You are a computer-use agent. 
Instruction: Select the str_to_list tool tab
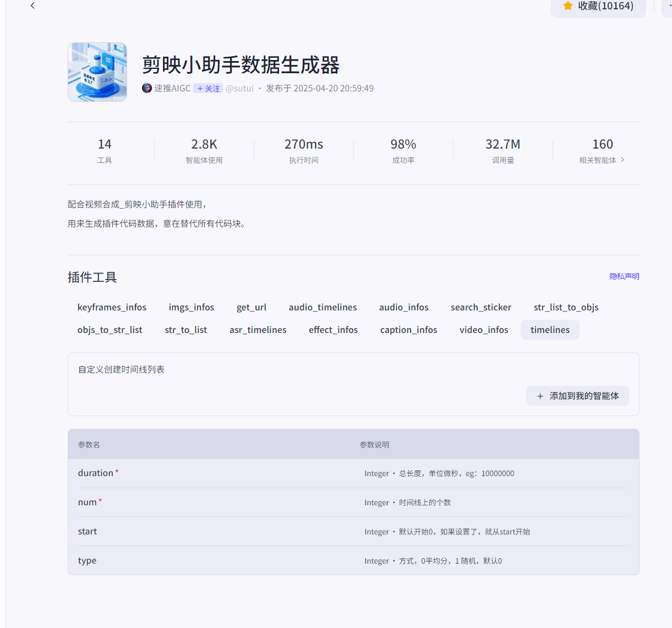coord(186,330)
